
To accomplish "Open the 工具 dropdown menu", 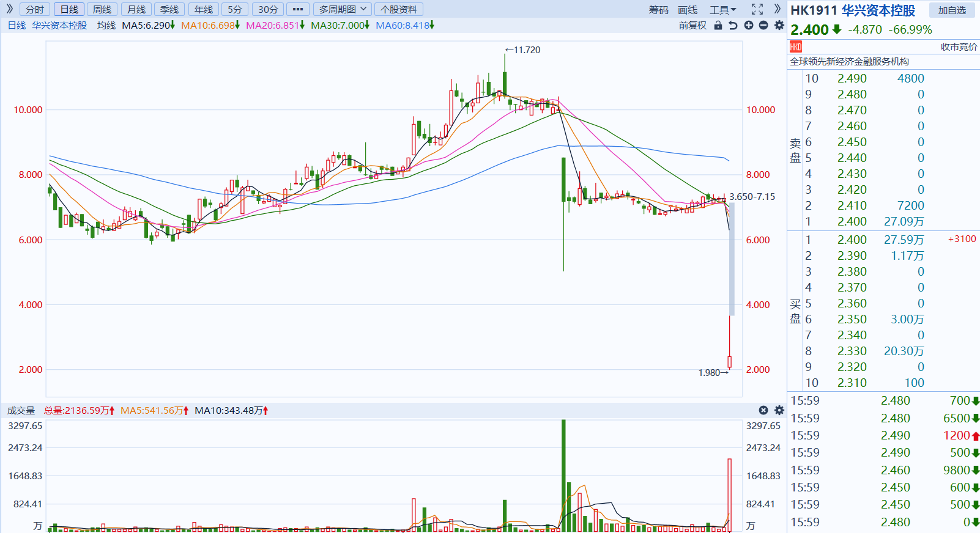I will click(723, 10).
